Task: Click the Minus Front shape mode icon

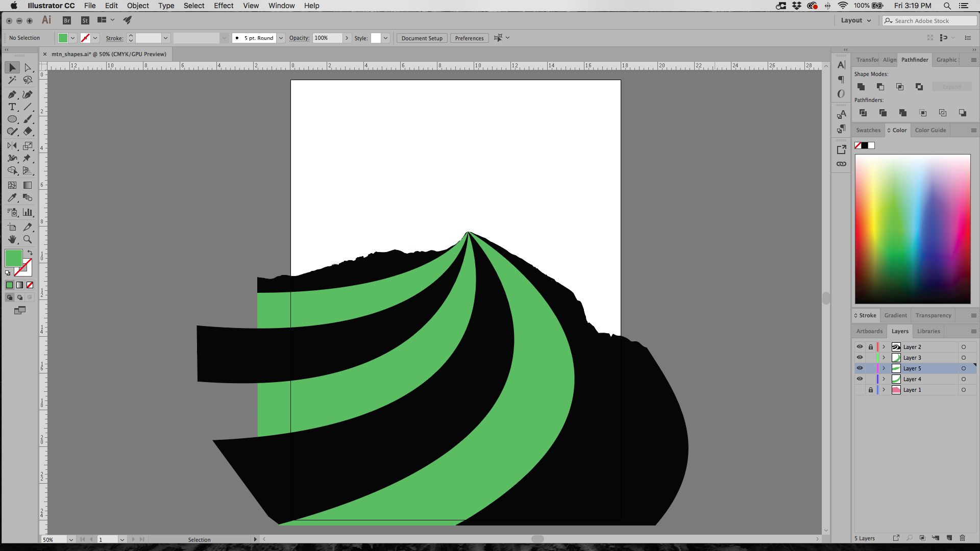Action: pyautogui.click(x=880, y=87)
